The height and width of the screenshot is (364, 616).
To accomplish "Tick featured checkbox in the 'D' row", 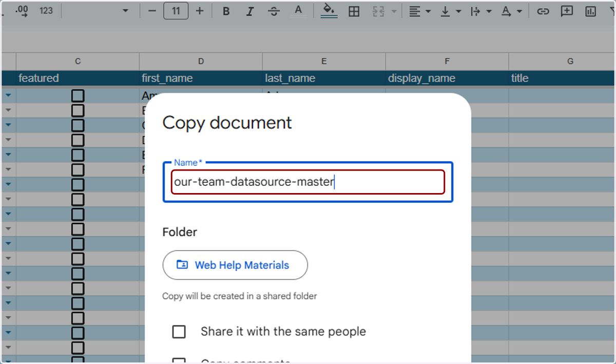I will [x=78, y=140].
